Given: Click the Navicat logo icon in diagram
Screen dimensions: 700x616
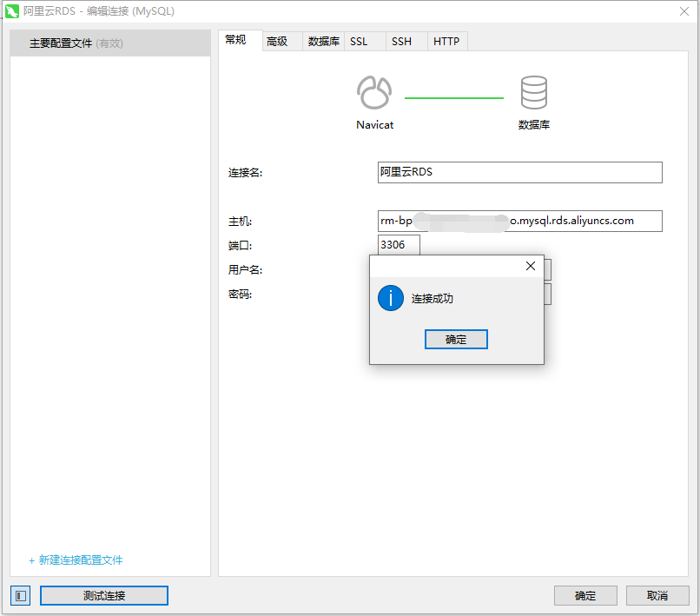Looking at the screenshot, I should [x=374, y=92].
